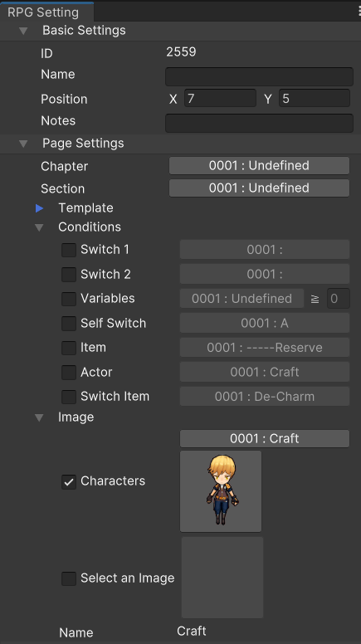The image size is (361, 644).
Task: Tick the Self Switch checkbox
Action: 69,323
